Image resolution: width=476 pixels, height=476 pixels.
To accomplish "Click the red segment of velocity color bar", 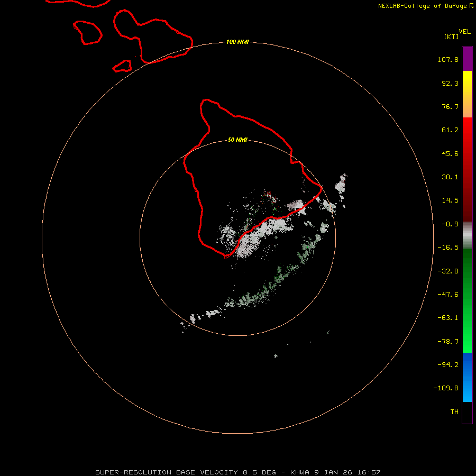I will point(467,169).
